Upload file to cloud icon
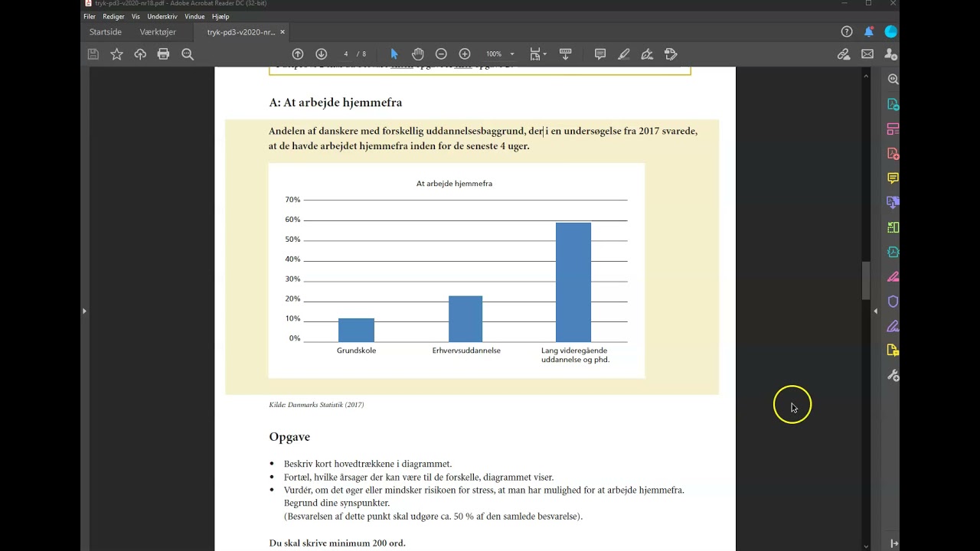The image size is (980, 551). (x=140, y=54)
